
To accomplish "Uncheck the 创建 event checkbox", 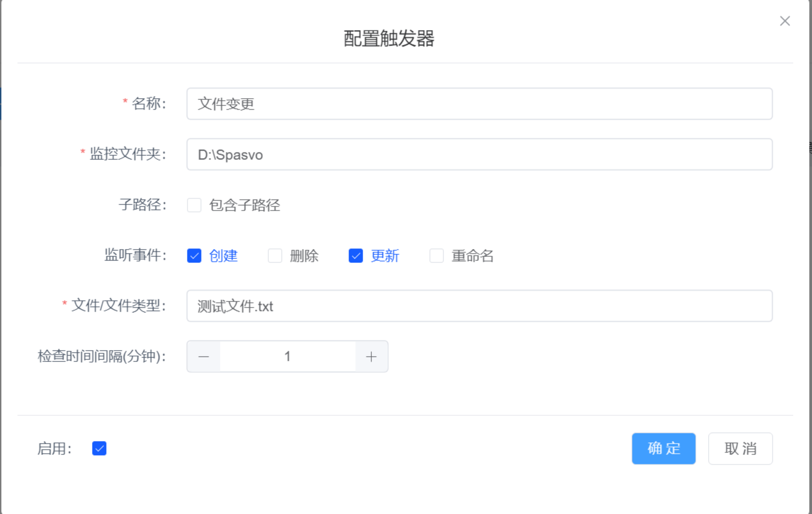I will point(194,256).
